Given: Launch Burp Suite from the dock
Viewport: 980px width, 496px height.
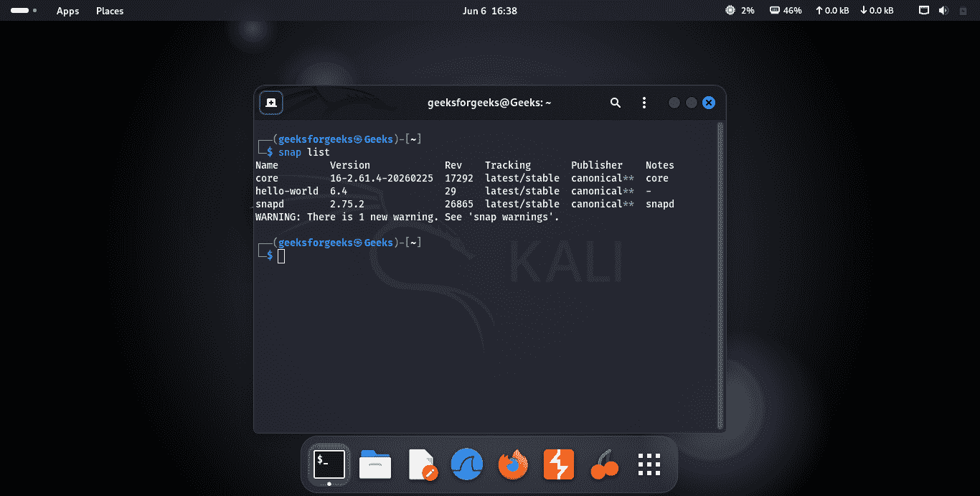Looking at the screenshot, I should coord(559,465).
